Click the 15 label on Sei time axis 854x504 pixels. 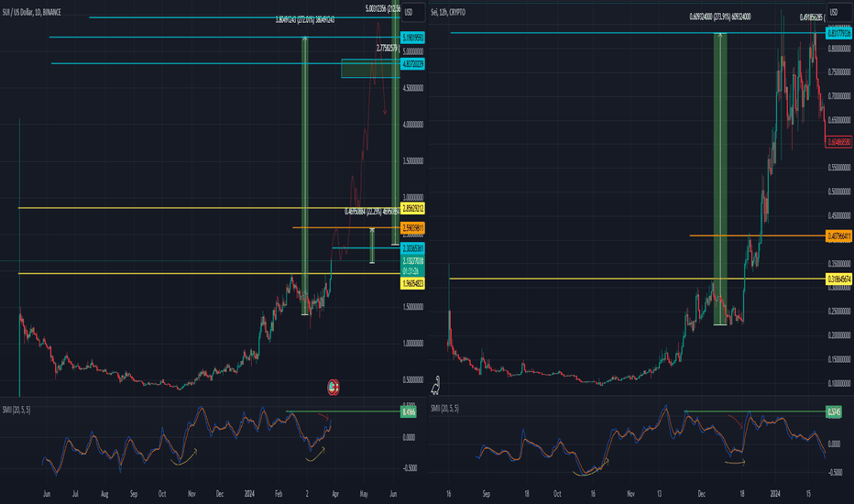point(808,494)
